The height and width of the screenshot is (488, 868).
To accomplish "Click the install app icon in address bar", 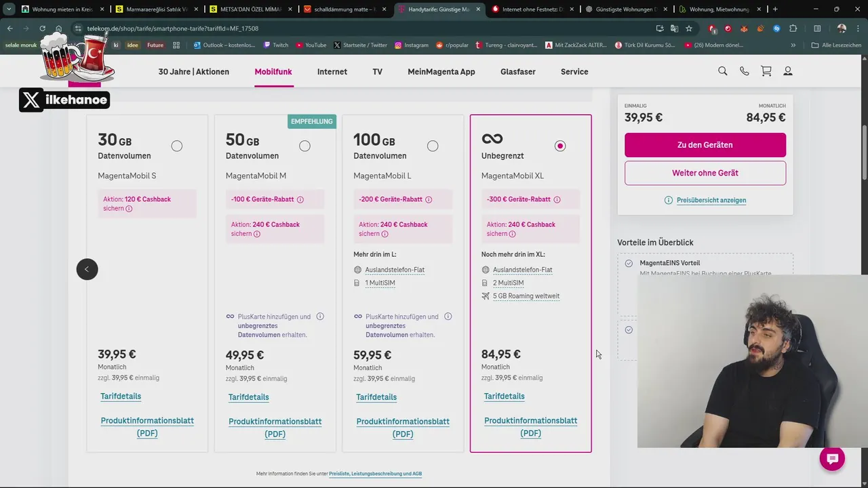I will tap(659, 28).
